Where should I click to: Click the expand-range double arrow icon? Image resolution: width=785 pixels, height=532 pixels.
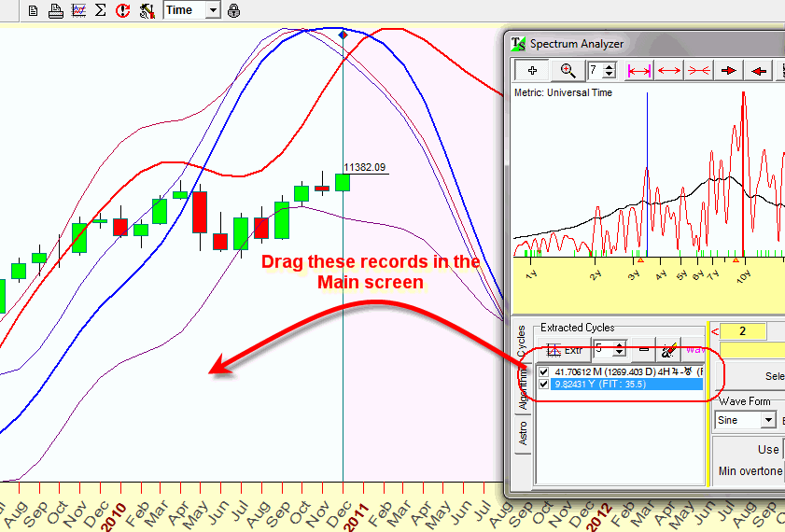(669, 70)
